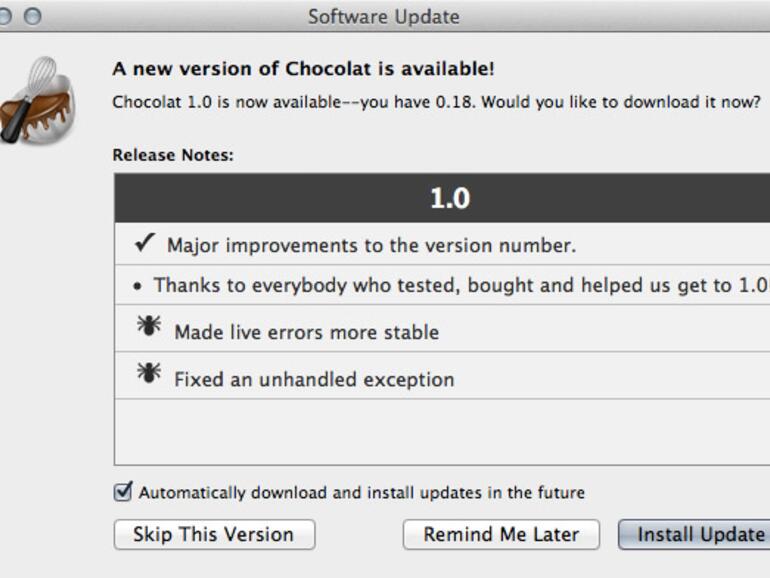The image size is (770, 578).
Task: Click the empty area below the release notes
Action: tap(440, 431)
